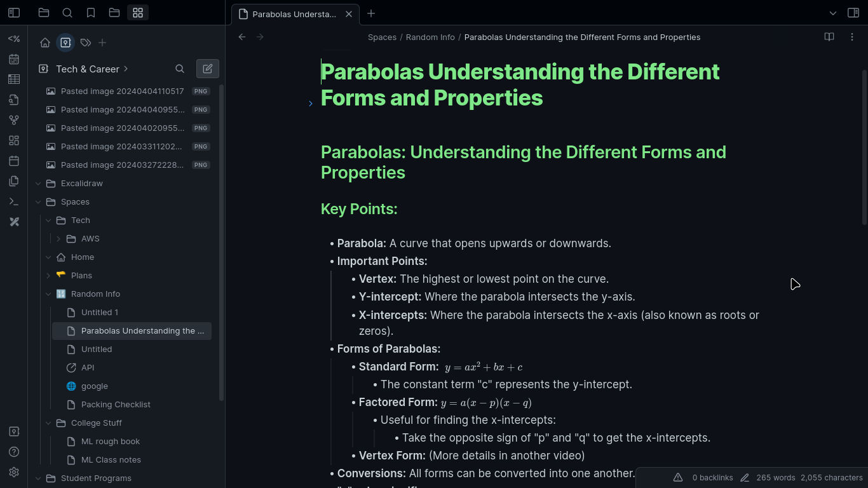Fold the main title heading arrow
This screenshot has width=868, height=488.
coord(311,104)
